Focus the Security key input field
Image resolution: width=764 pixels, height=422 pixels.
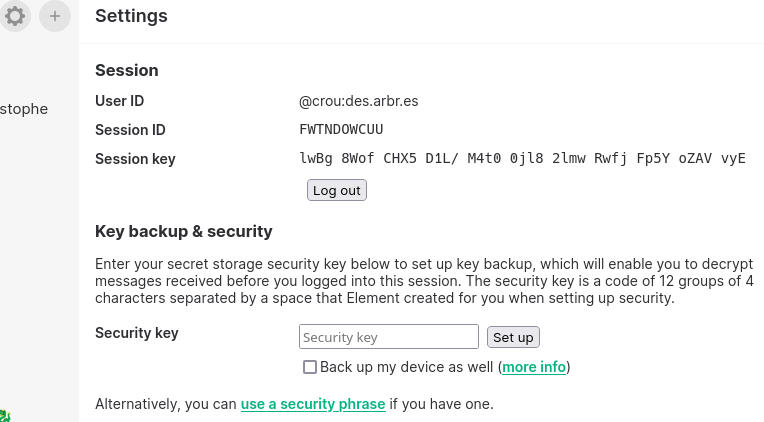(389, 337)
